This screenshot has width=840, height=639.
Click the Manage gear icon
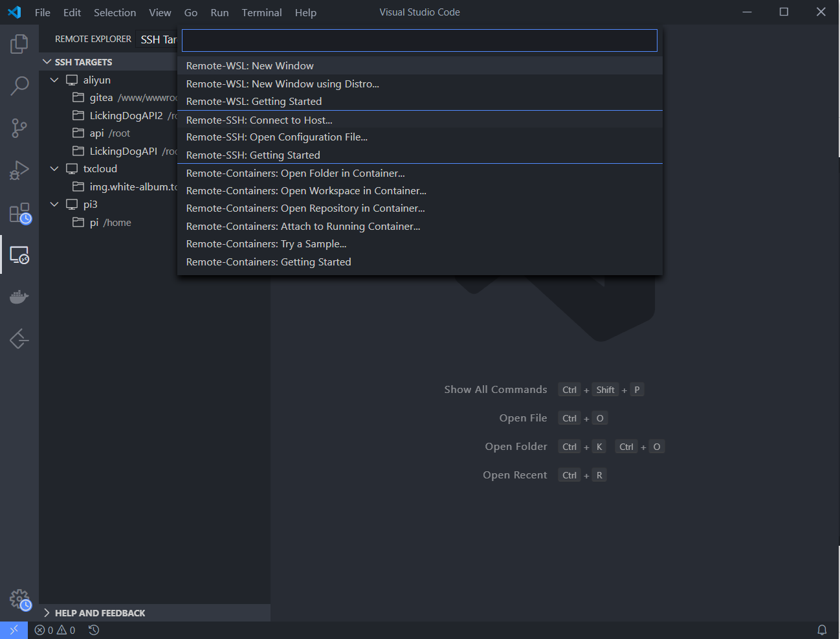coord(19,599)
